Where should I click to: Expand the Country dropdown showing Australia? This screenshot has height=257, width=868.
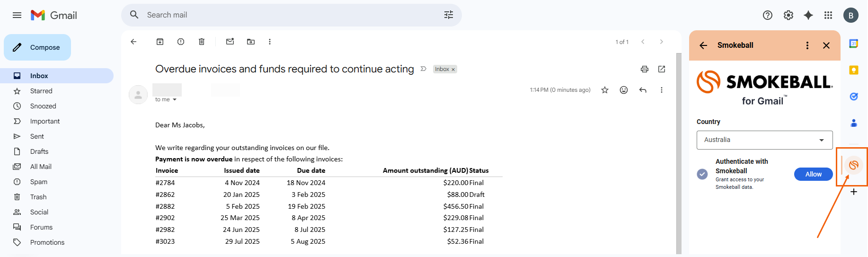click(764, 140)
